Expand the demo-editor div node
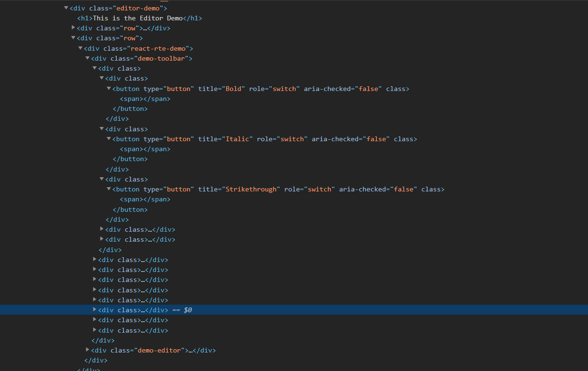The width and height of the screenshot is (588, 371). point(88,350)
